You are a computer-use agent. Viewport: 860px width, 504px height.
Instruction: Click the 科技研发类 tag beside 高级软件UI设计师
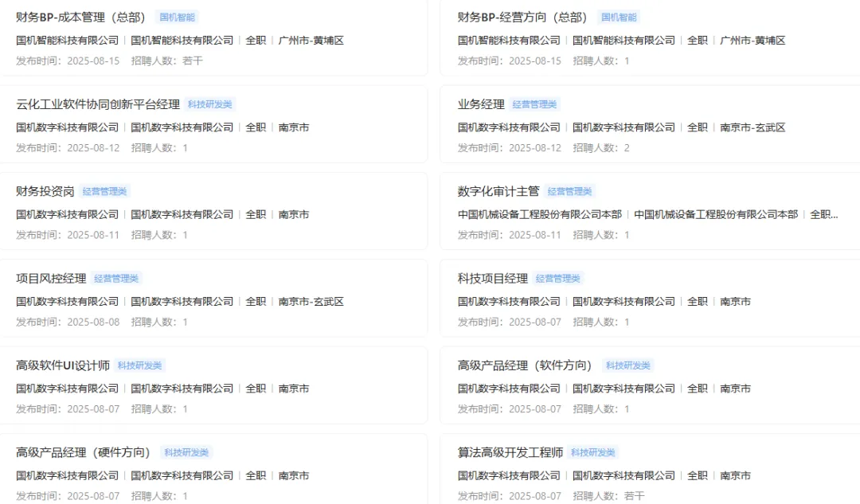(140, 365)
